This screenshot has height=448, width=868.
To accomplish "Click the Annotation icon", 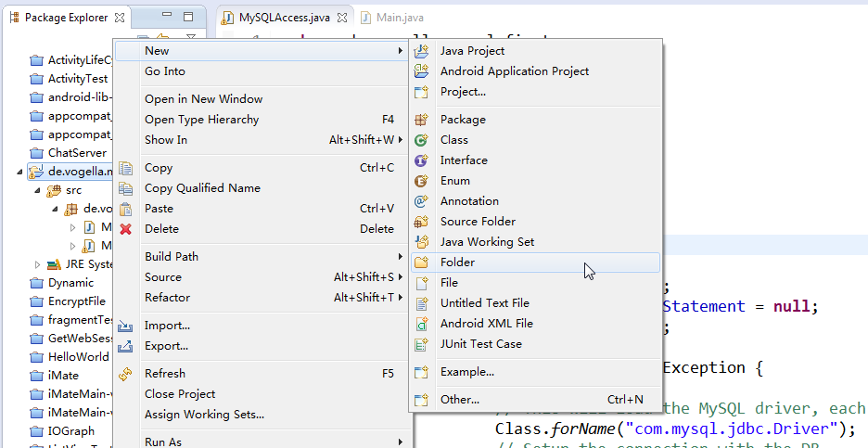I will point(422,201).
